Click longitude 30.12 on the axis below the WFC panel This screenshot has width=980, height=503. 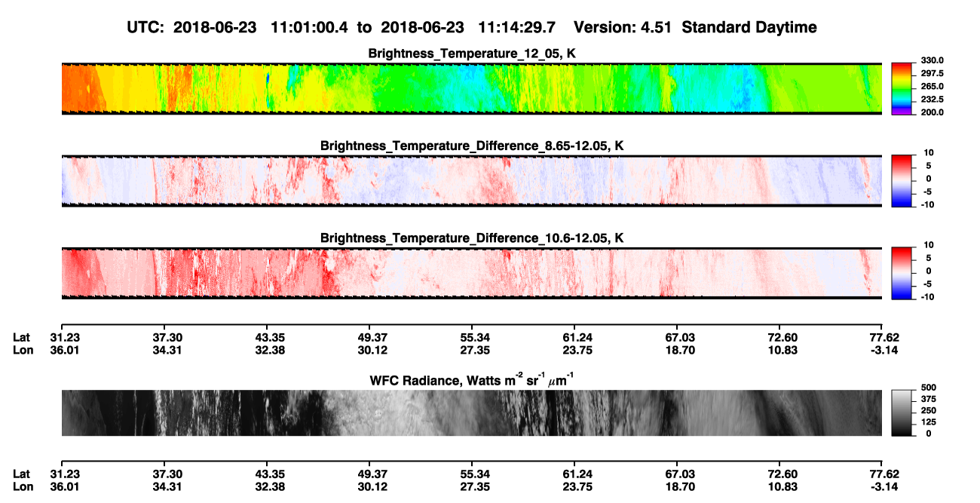point(369,486)
